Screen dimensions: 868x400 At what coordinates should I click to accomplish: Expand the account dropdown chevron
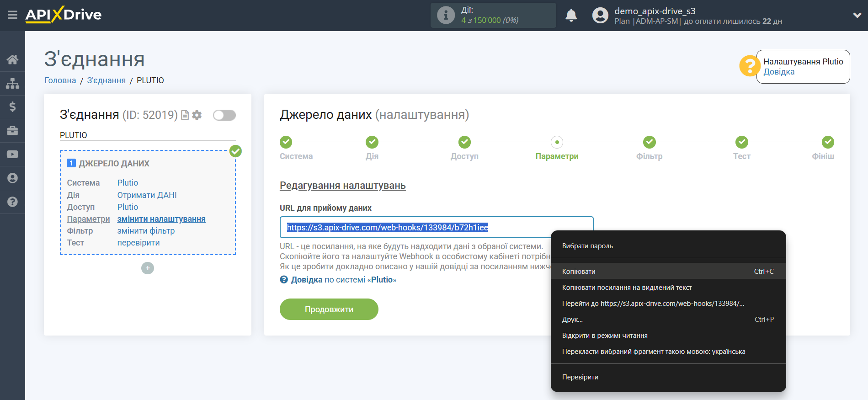coord(857,15)
